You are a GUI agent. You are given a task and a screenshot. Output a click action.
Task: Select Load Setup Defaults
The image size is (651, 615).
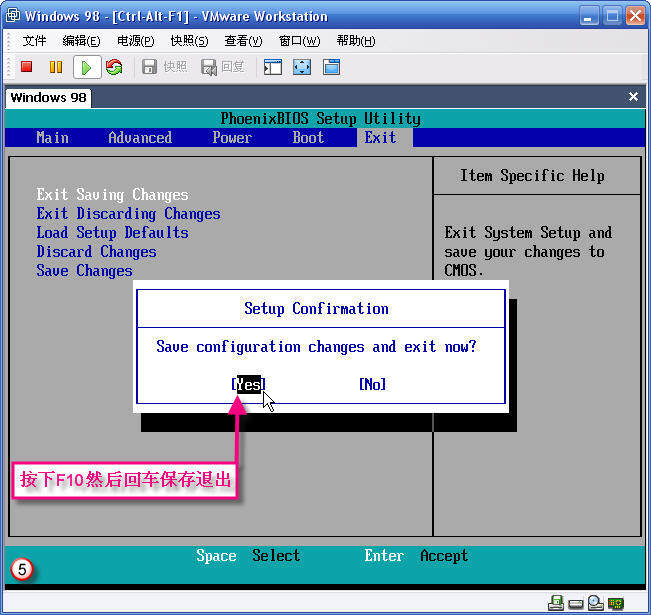(112, 233)
